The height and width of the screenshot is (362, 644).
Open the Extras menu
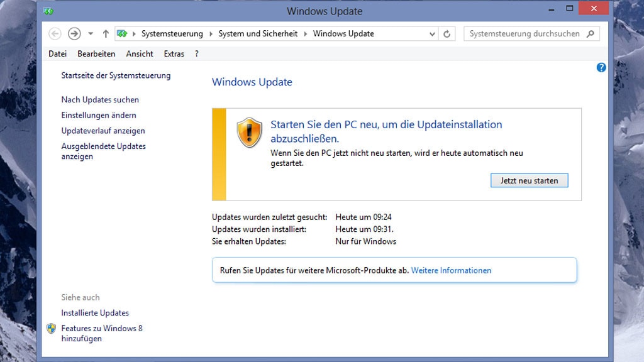(174, 53)
